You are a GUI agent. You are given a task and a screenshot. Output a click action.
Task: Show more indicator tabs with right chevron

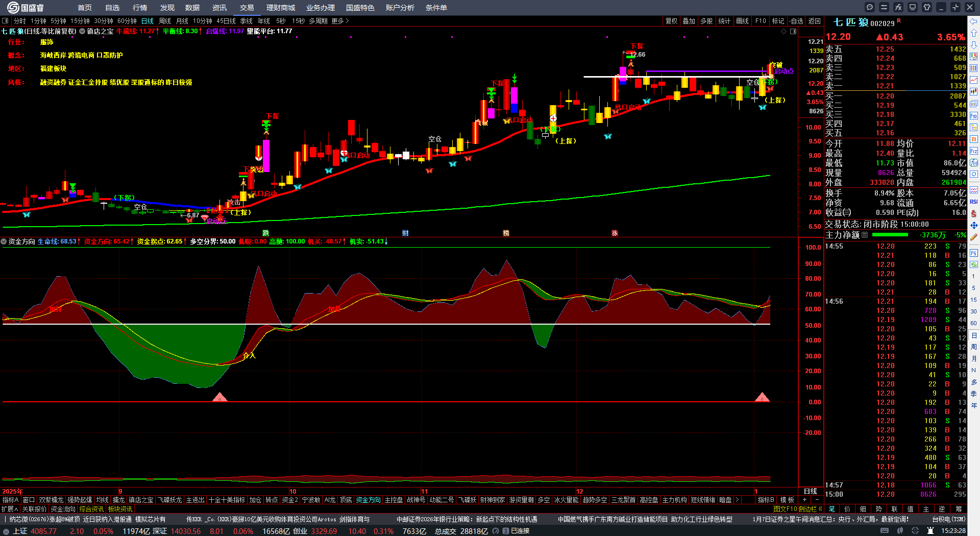(737, 500)
